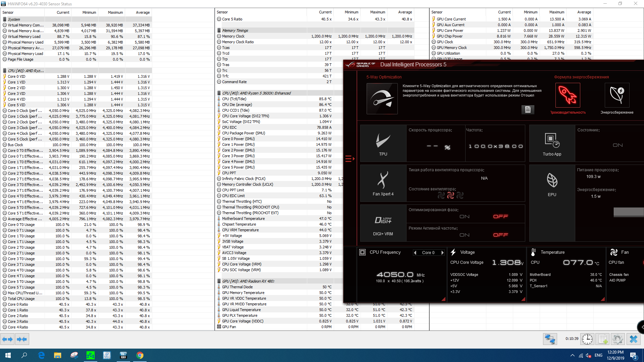Viewport: 644px width, 362px height.
Task: Select previous core with left arrow beside Core 0
Action: (x=415, y=253)
